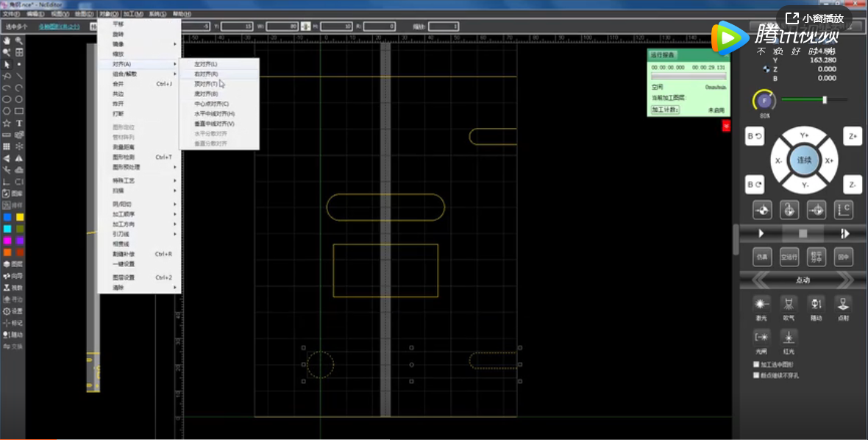Click the 加工计数 button in report panel

pyautogui.click(x=665, y=110)
